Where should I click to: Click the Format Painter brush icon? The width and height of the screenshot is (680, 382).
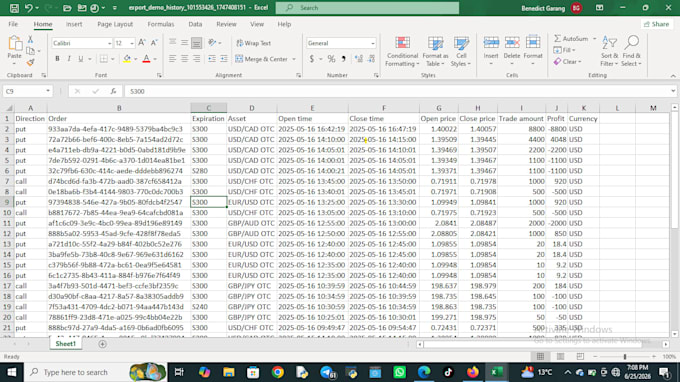[30, 63]
